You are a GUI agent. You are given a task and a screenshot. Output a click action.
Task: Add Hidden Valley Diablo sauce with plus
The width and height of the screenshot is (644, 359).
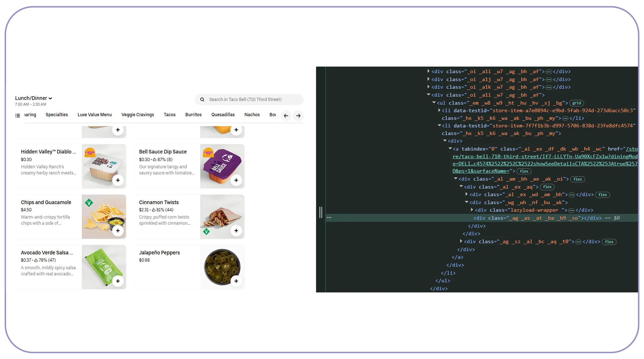(x=118, y=180)
